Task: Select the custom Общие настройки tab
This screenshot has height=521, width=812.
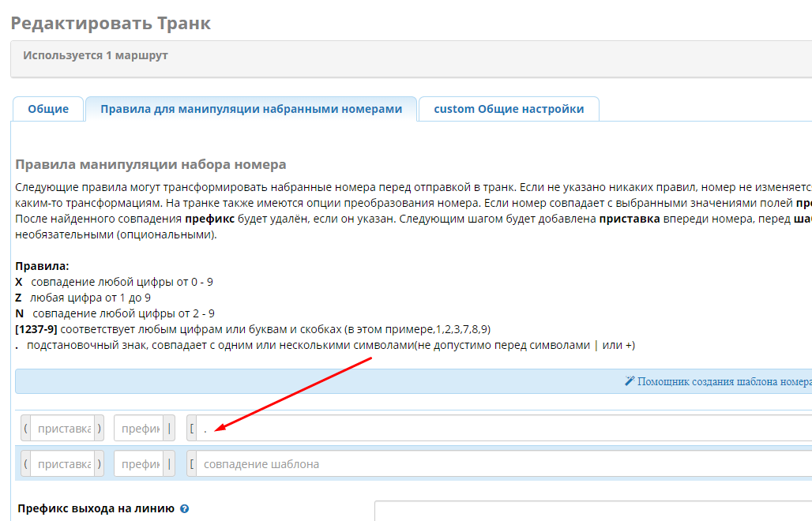Action: 509,109
